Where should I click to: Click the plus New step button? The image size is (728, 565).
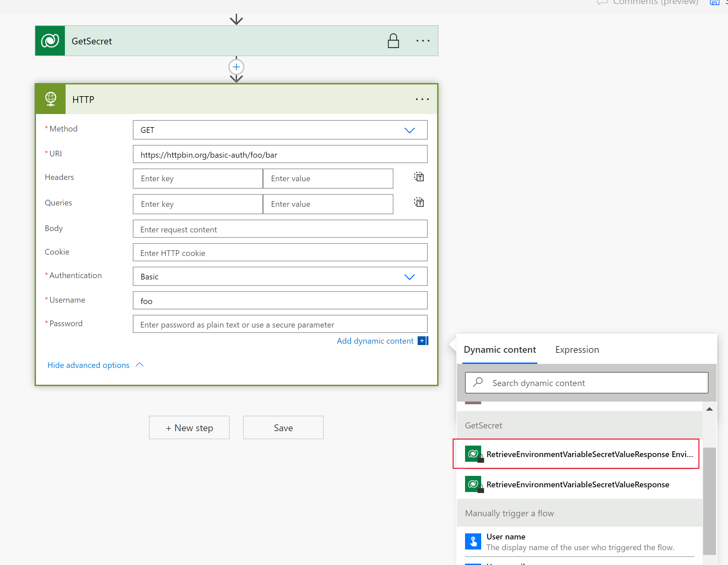(189, 427)
